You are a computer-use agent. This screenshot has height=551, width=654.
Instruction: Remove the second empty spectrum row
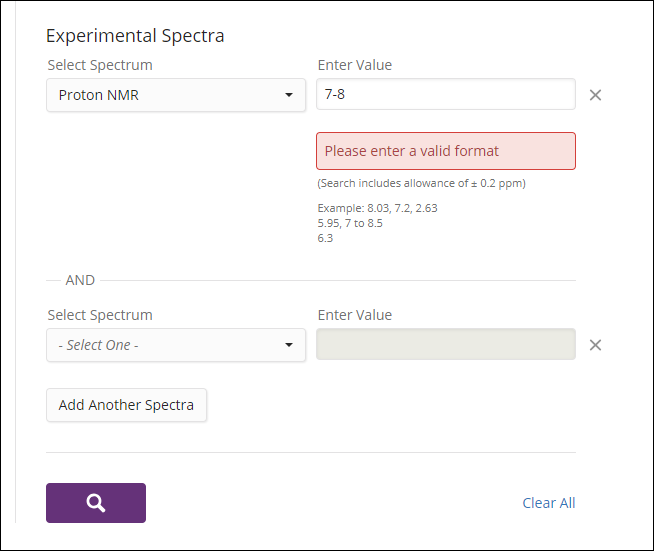tap(595, 345)
